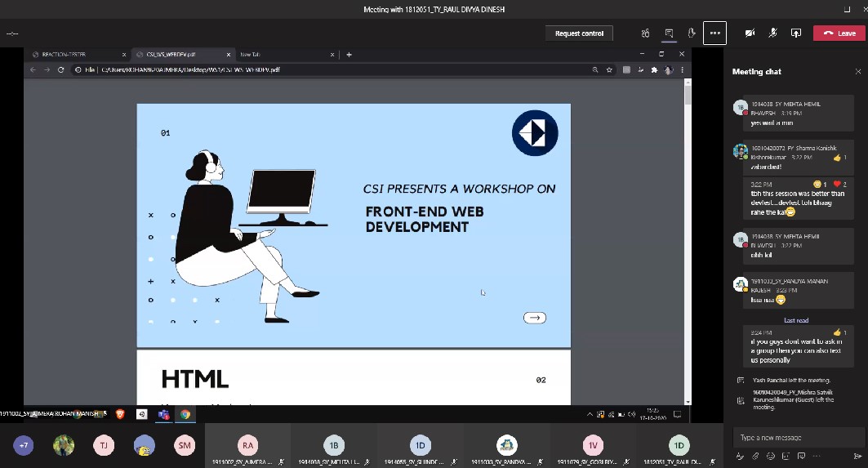Close the Meeting chat panel
Screen dimensions: 868x468
[857, 72]
